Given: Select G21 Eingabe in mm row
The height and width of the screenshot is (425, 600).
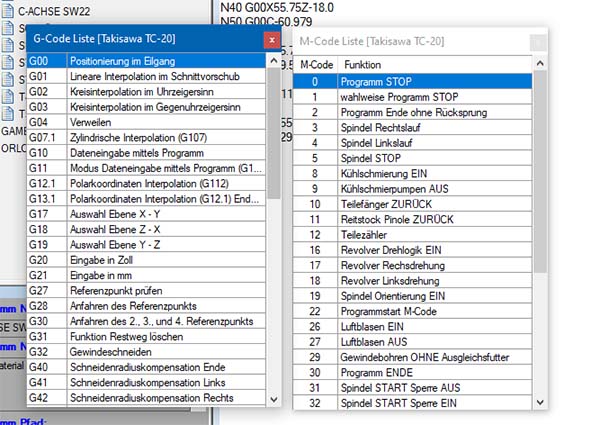Looking at the screenshot, I should coord(146,275).
